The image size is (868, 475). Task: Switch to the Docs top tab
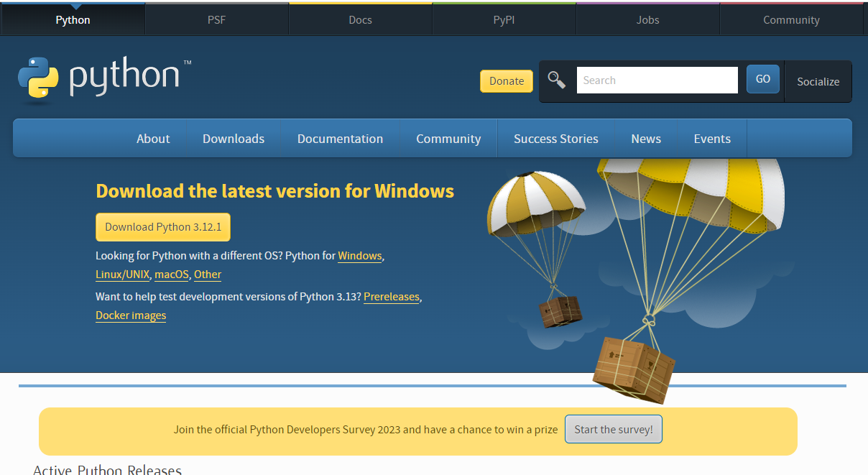[360, 19]
